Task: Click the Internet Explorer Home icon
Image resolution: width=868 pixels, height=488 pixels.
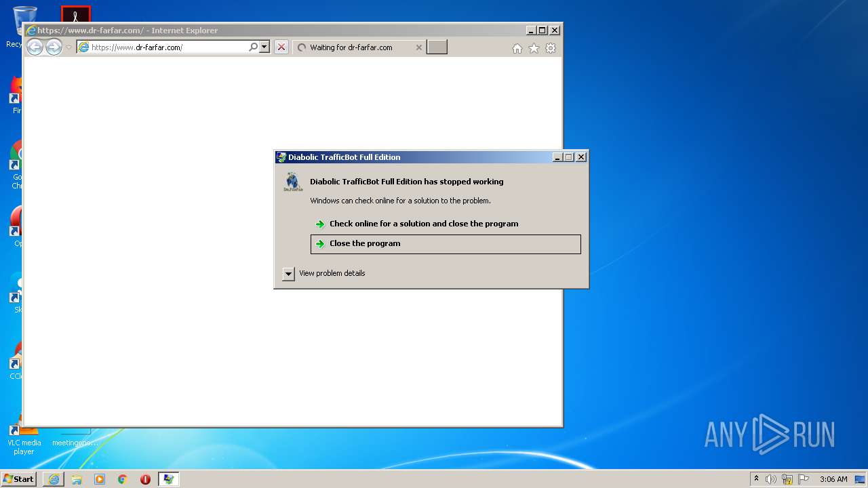Action: 517,48
